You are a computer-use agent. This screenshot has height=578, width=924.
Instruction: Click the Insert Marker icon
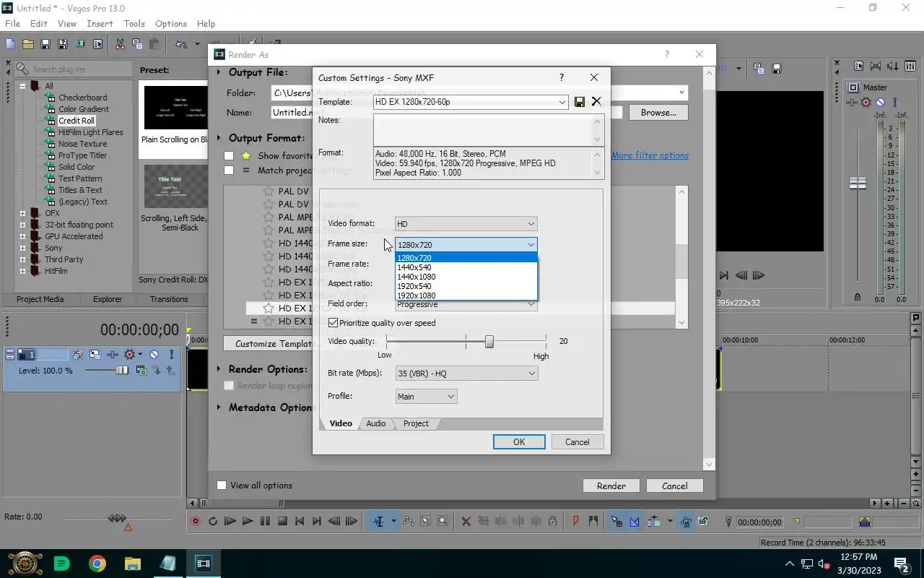[576, 521]
